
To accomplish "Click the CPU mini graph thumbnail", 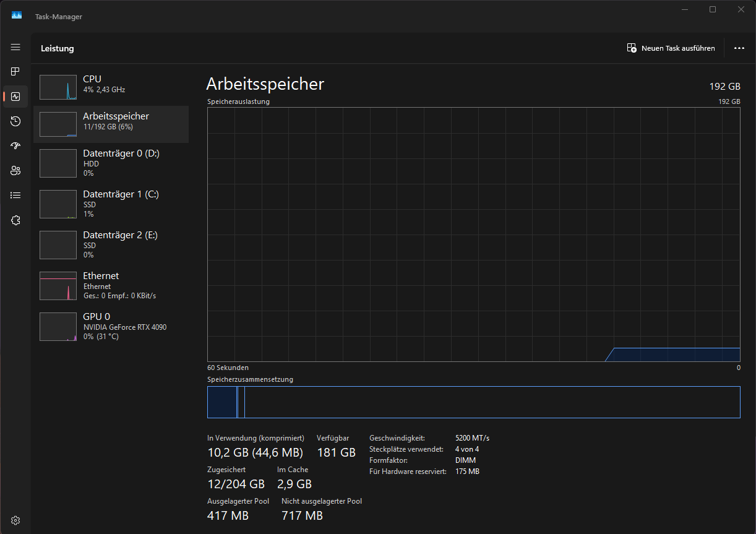I will 58,87.
